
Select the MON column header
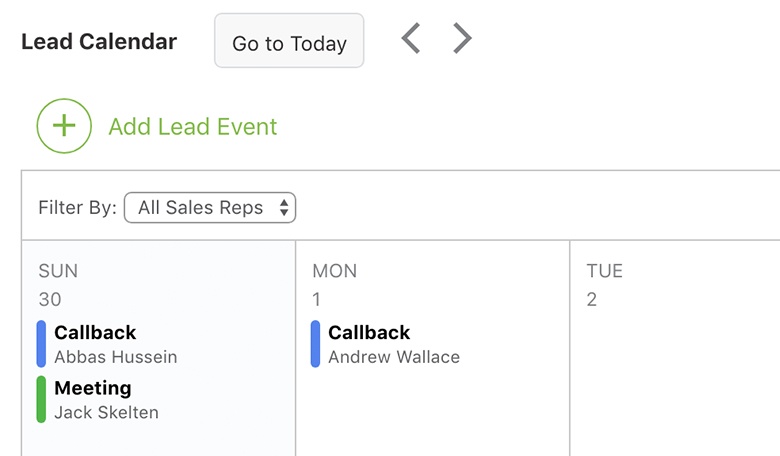click(334, 271)
